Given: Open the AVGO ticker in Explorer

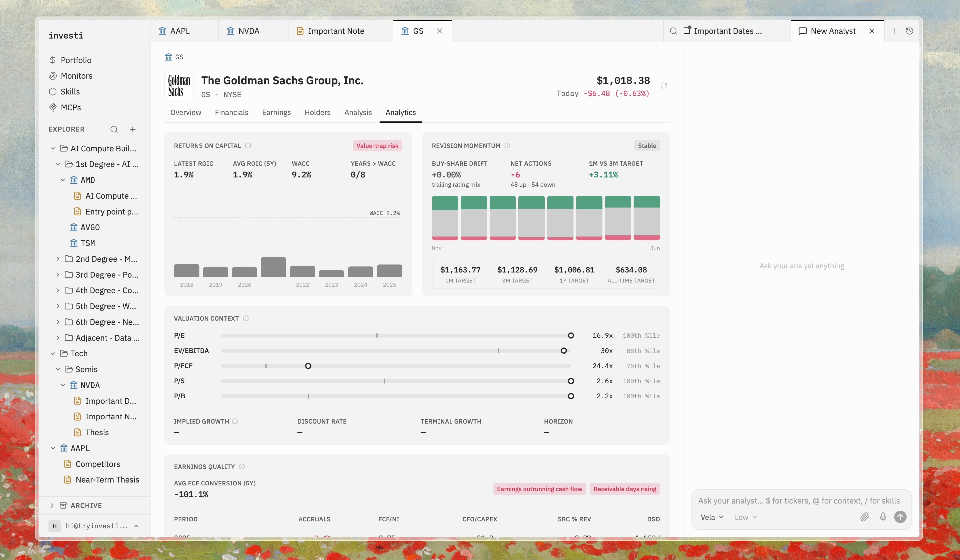Looking at the screenshot, I should pyautogui.click(x=85, y=227).
